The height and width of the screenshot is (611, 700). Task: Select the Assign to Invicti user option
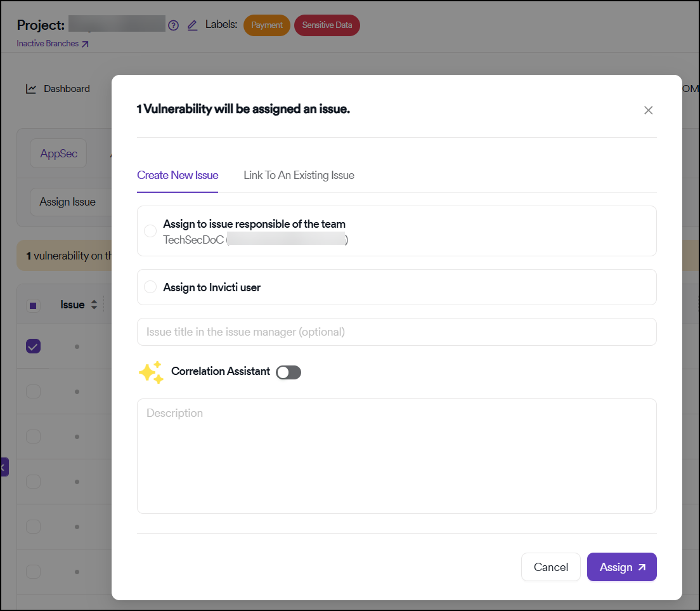click(150, 287)
